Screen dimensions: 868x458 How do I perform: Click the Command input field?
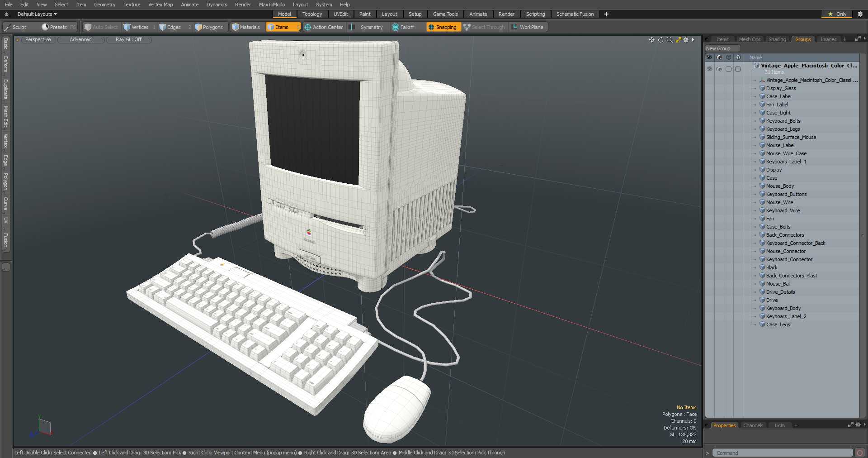tap(783, 453)
